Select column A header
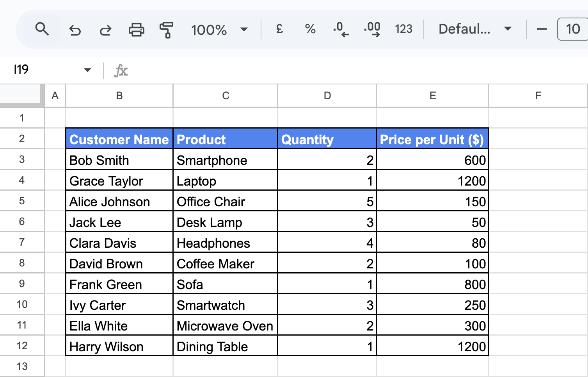Screen dimensions: 588x377 click(55, 96)
